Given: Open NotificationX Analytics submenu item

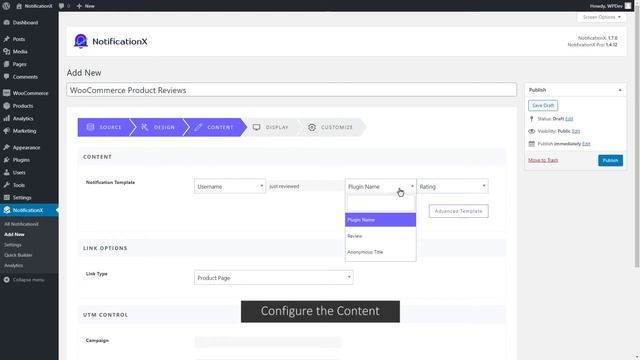Looking at the screenshot, I should [13, 265].
